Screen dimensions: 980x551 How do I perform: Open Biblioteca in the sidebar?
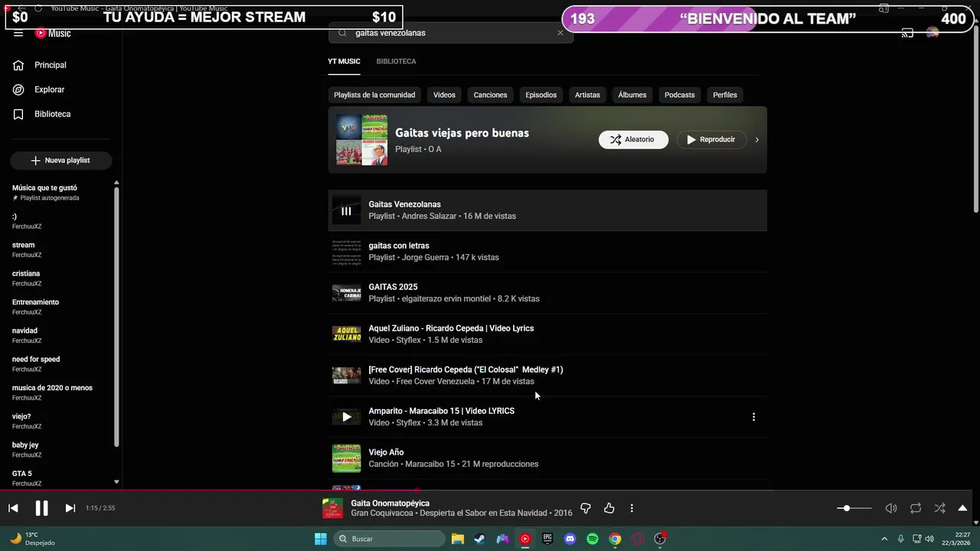(42, 114)
